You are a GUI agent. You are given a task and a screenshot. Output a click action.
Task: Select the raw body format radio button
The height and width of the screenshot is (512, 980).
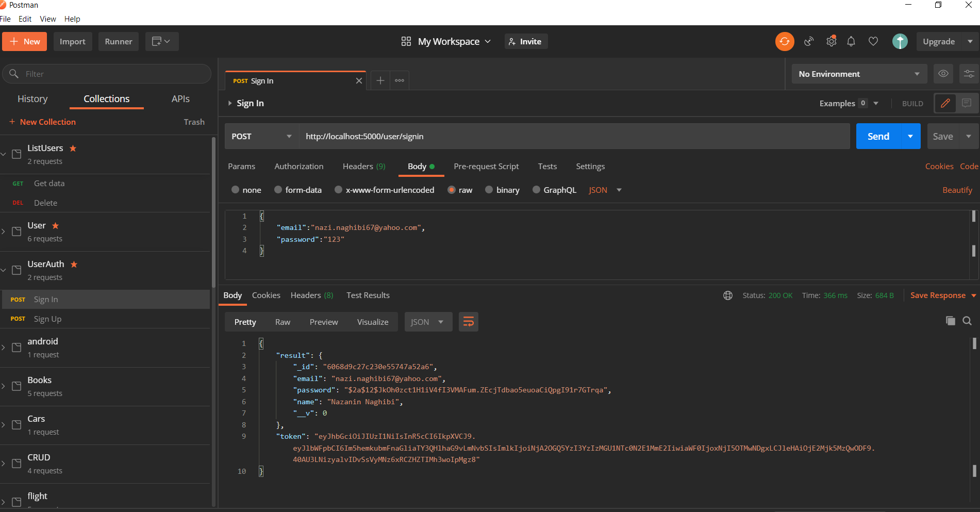point(451,190)
